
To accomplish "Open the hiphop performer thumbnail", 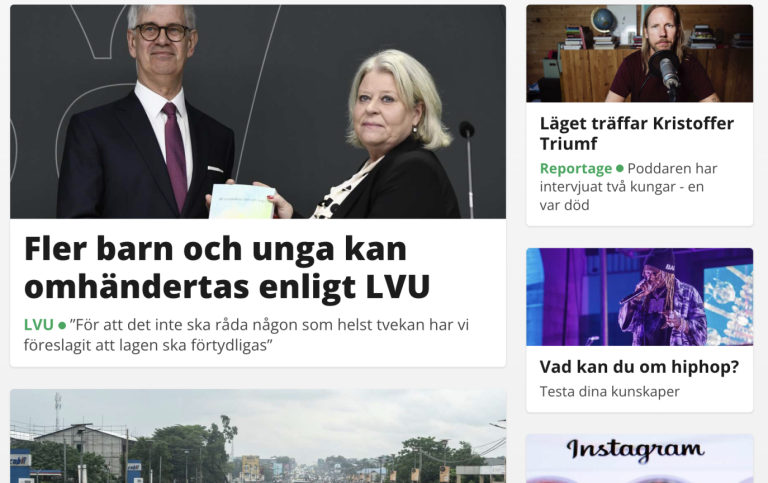I will point(639,297).
